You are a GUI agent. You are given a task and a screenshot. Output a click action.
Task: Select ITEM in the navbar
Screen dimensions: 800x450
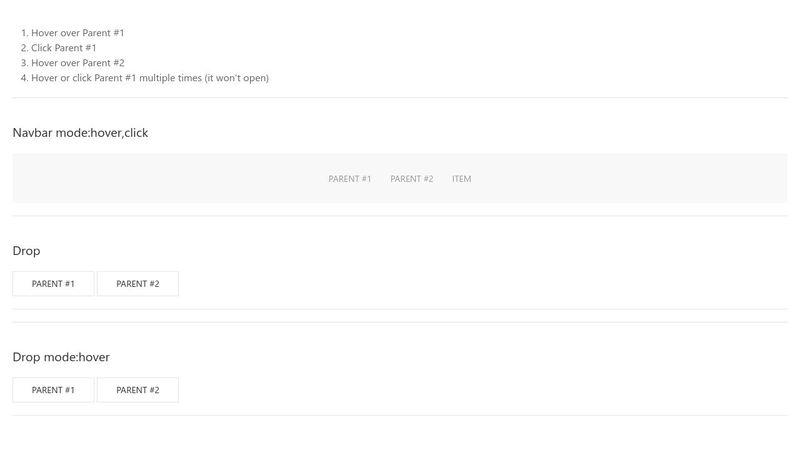click(x=461, y=179)
